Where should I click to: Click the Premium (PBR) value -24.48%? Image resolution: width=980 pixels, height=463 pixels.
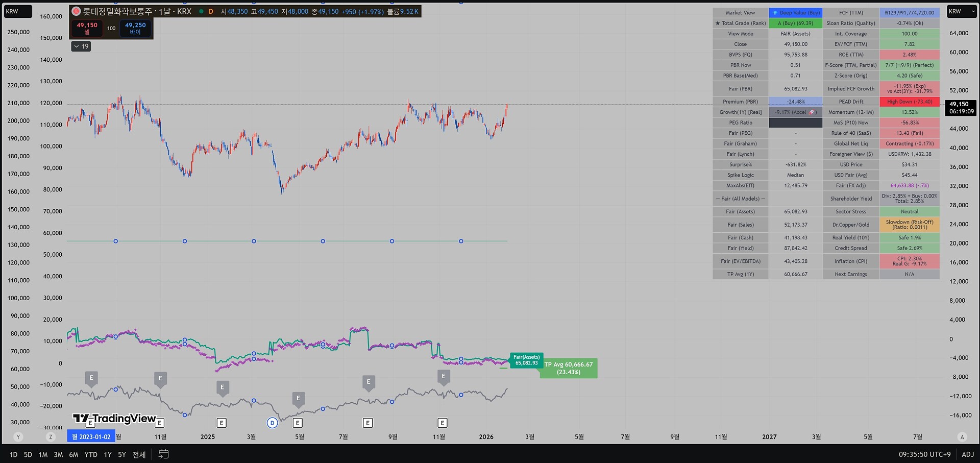(796, 102)
